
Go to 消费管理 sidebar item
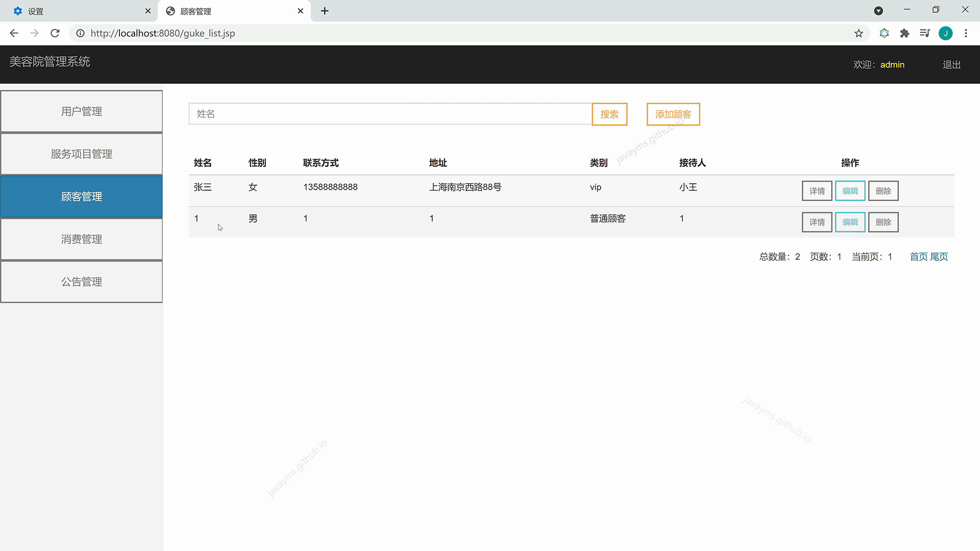pos(82,239)
